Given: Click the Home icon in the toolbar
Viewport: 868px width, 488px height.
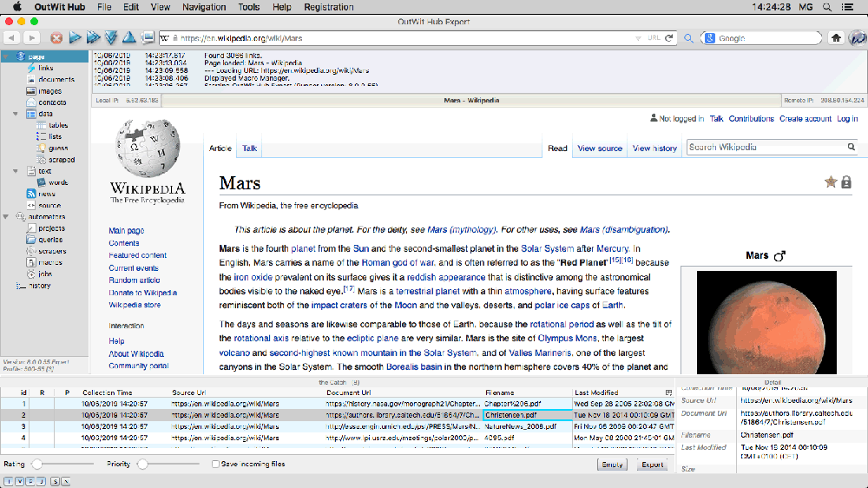Looking at the screenshot, I should (x=836, y=37).
